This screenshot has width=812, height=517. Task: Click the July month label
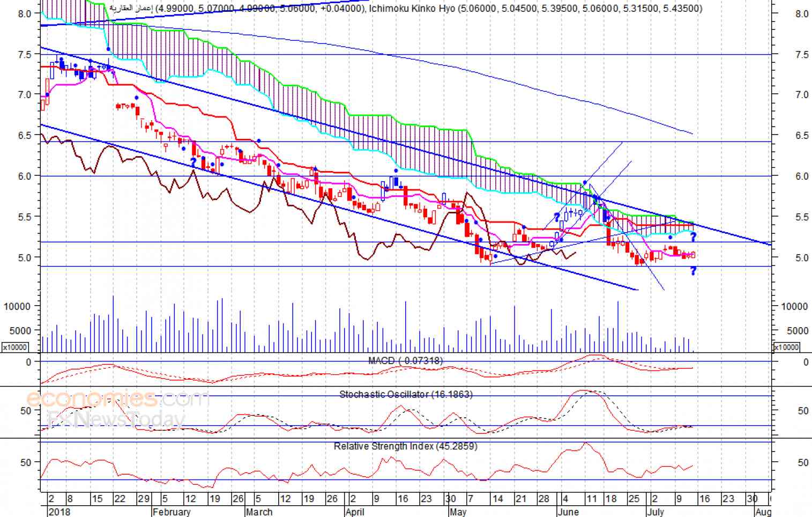655,512
